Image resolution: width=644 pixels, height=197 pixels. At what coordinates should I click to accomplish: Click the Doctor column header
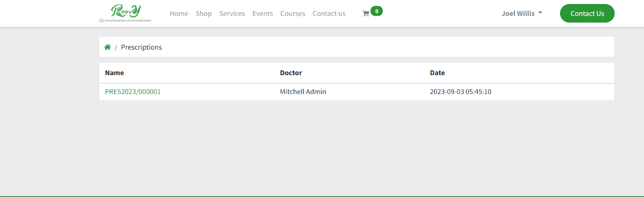click(291, 73)
